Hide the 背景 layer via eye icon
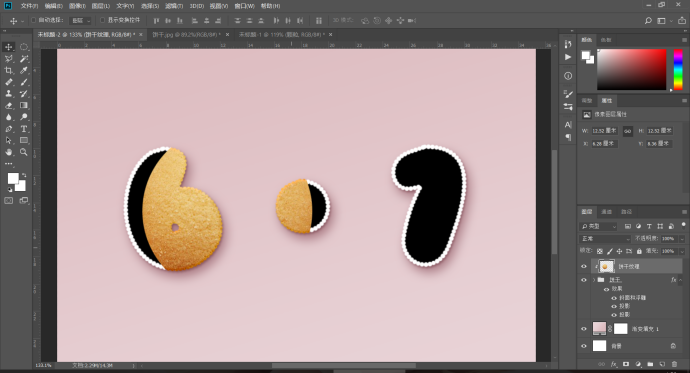The width and height of the screenshot is (690, 373). point(584,346)
